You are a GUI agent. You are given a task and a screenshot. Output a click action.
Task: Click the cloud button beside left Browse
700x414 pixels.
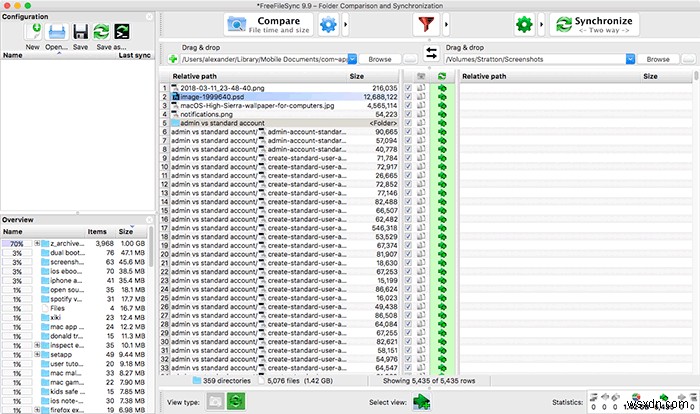coord(411,59)
